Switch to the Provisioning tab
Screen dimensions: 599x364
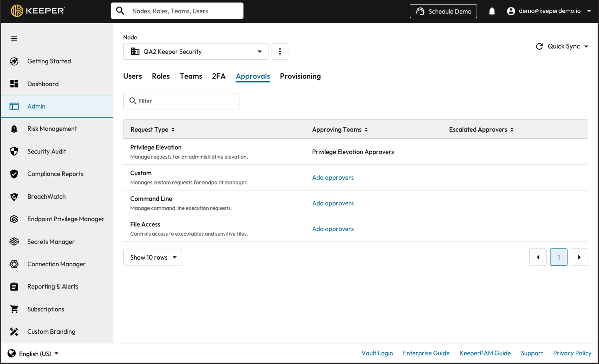pyautogui.click(x=300, y=76)
